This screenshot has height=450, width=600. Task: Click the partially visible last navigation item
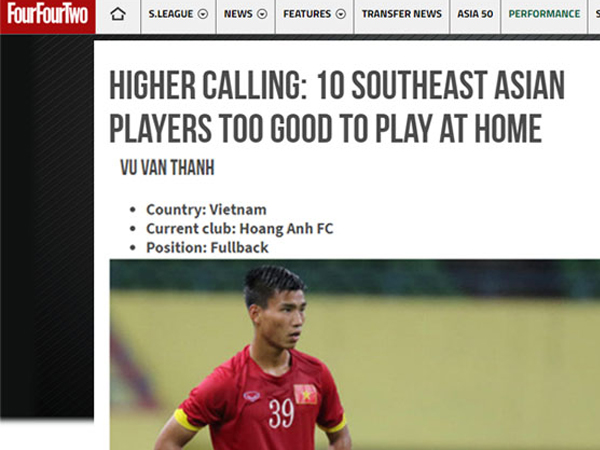coord(595,14)
